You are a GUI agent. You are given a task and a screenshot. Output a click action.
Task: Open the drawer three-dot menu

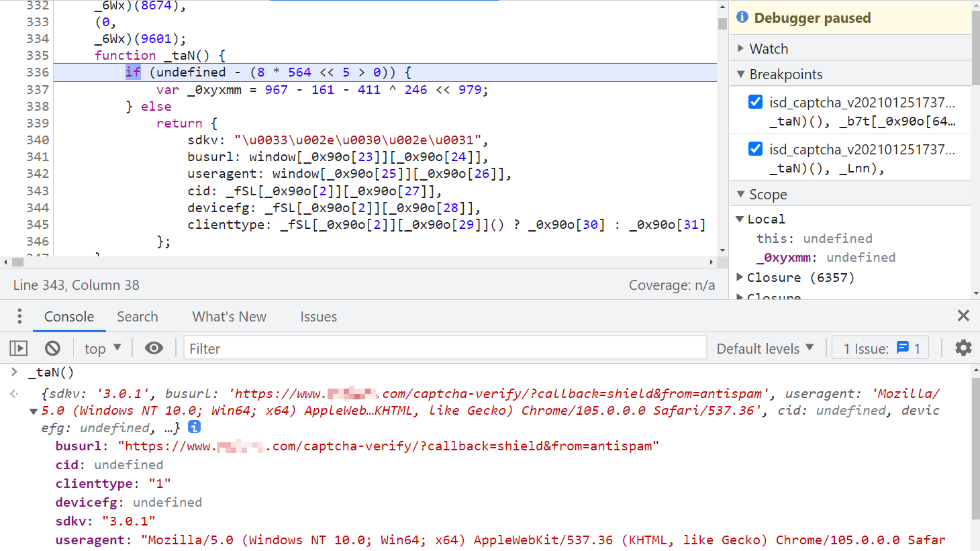pyautogui.click(x=19, y=316)
